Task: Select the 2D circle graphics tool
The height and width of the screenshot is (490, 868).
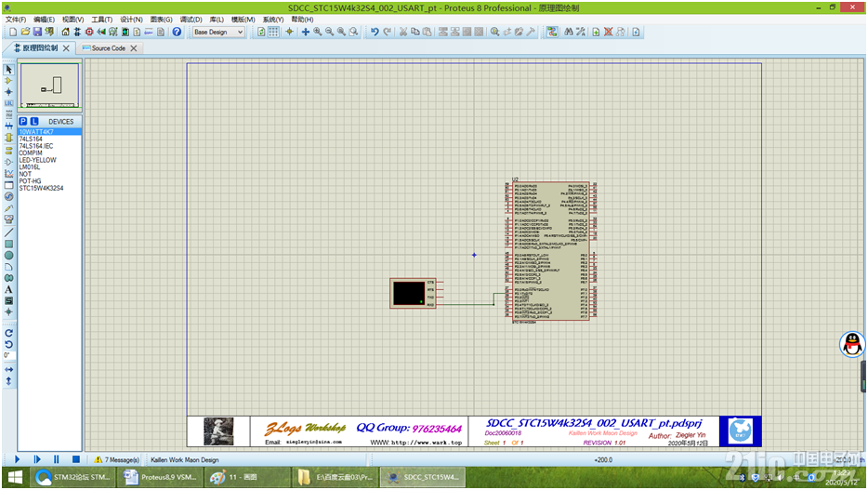Action: tap(8, 256)
